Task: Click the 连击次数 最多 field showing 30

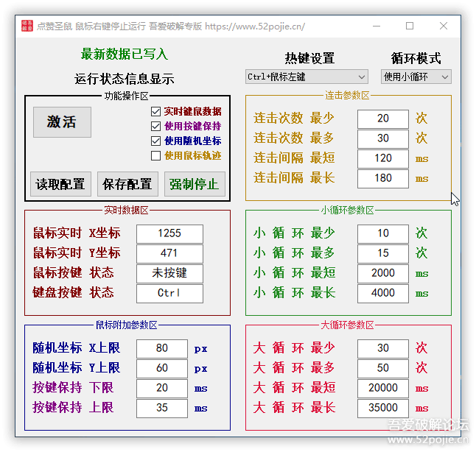Action: coord(383,138)
